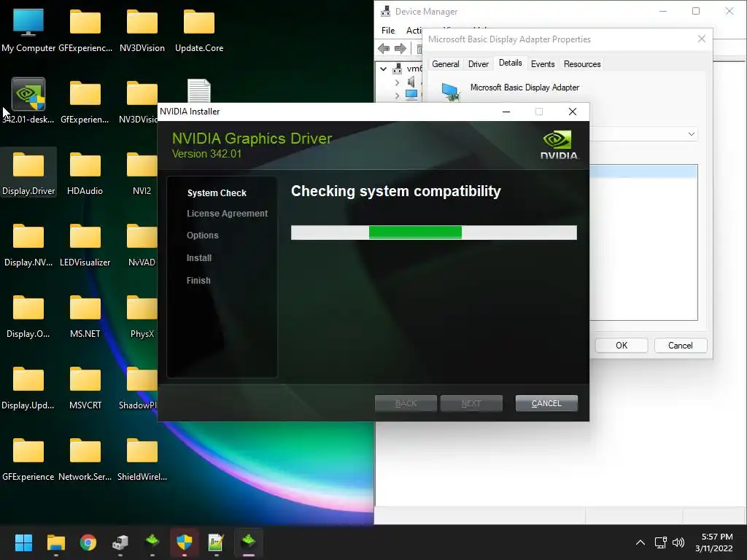Open the NV3DVision folder beside Update.Core
This screenshot has width=747, height=560.
142,31
